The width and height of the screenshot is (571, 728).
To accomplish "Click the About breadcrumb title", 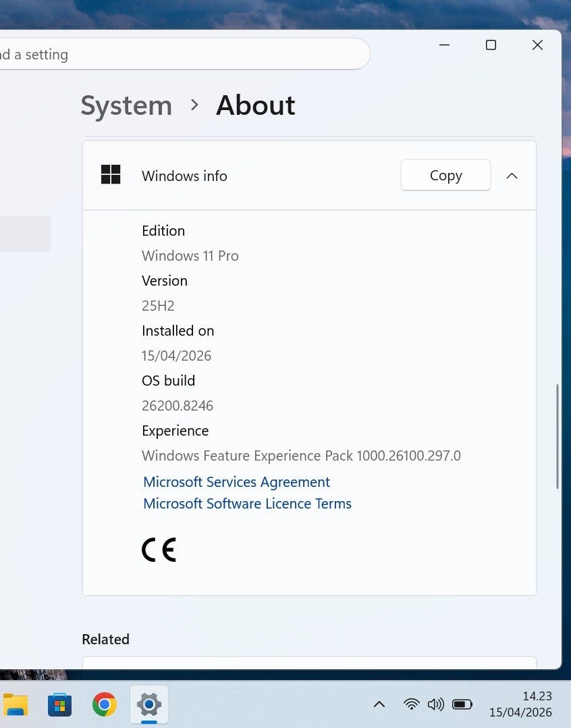I will pyautogui.click(x=255, y=105).
